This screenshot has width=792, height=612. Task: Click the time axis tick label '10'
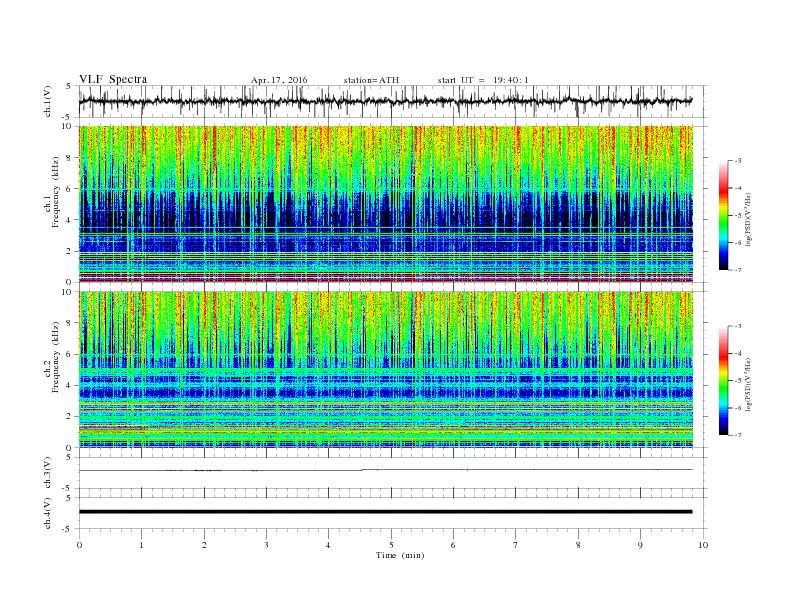[x=703, y=545]
